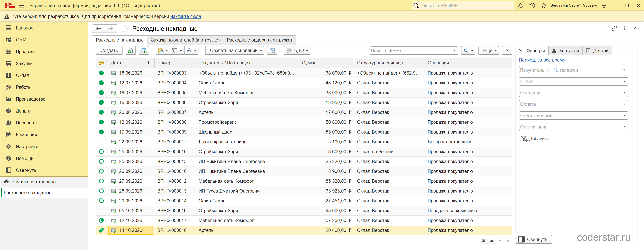The width and height of the screenshot is (644, 250).
Task: Switch to Заказы покупателей (к отгрузке) tab
Action: pos(185,40)
